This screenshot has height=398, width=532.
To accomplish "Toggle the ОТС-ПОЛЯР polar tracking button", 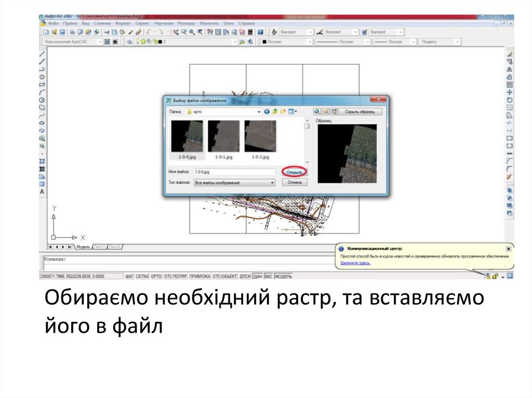I will click(x=176, y=276).
